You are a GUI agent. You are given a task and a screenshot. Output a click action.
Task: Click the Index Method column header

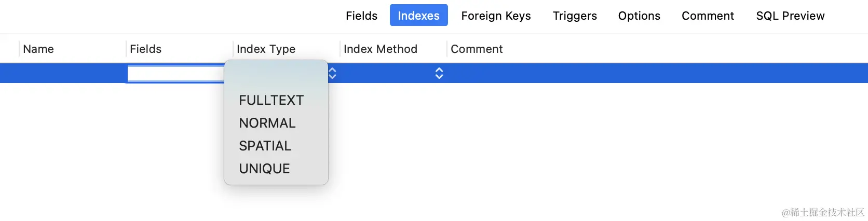pyautogui.click(x=380, y=49)
